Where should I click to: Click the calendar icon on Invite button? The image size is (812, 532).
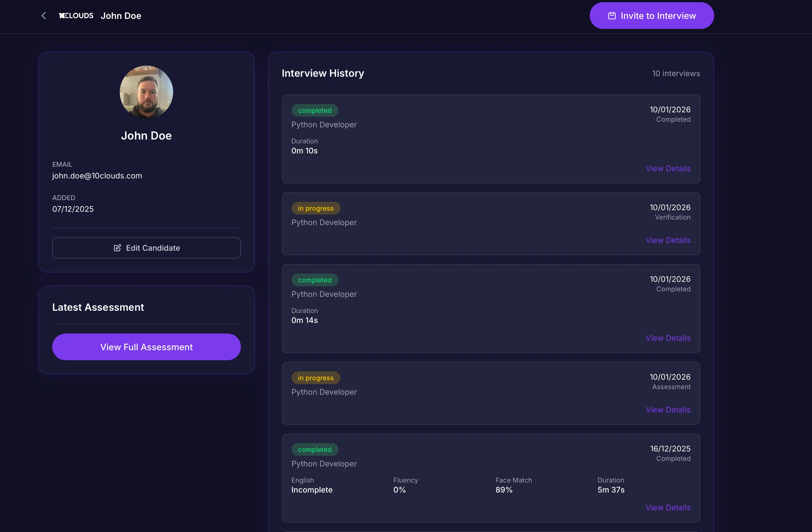click(612, 16)
